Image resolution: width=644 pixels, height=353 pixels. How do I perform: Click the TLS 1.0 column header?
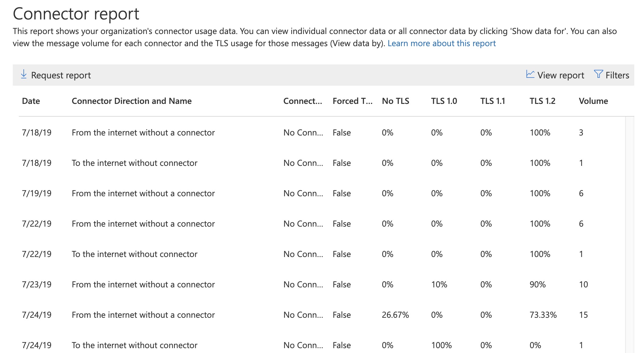[444, 101]
